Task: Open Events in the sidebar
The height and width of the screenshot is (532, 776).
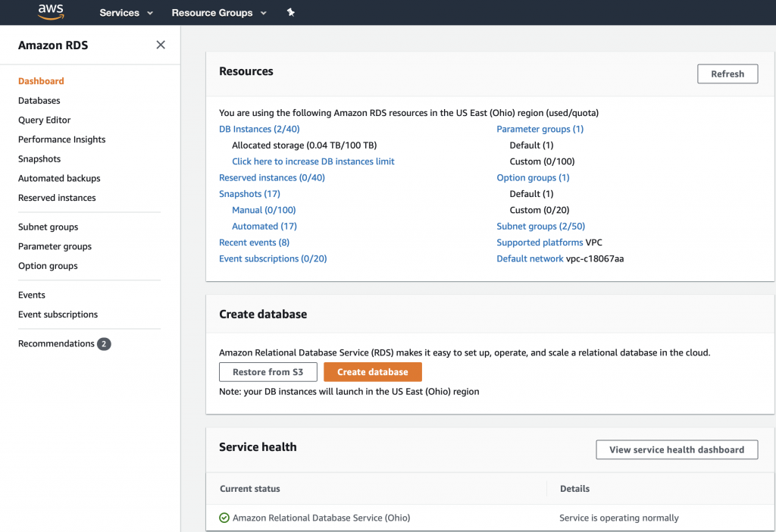Action: pos(32,295)
